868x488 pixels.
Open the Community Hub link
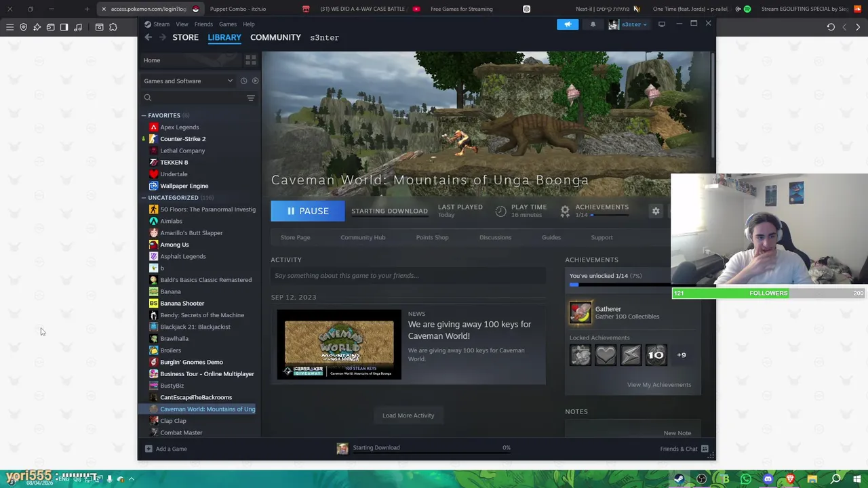[363, 237]
